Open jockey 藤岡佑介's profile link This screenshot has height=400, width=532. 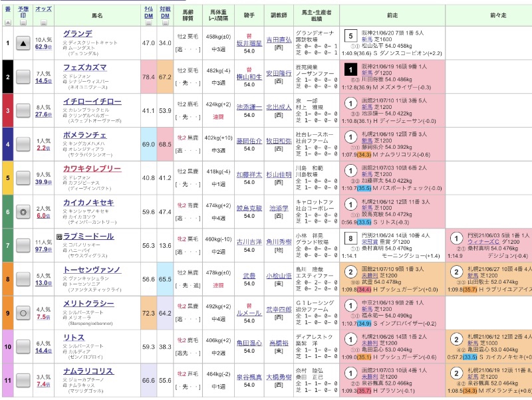tap(249, 140)
